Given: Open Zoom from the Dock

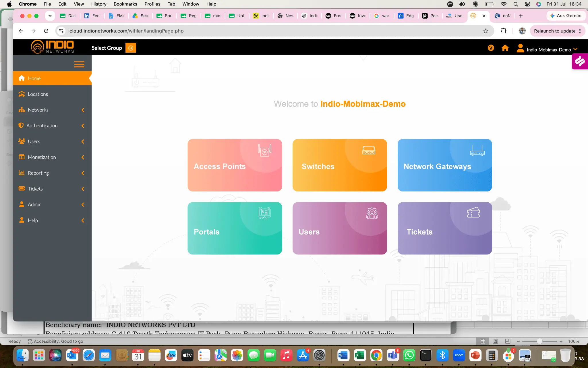Looking at the screenshot, I should click(x=459, y=356).
